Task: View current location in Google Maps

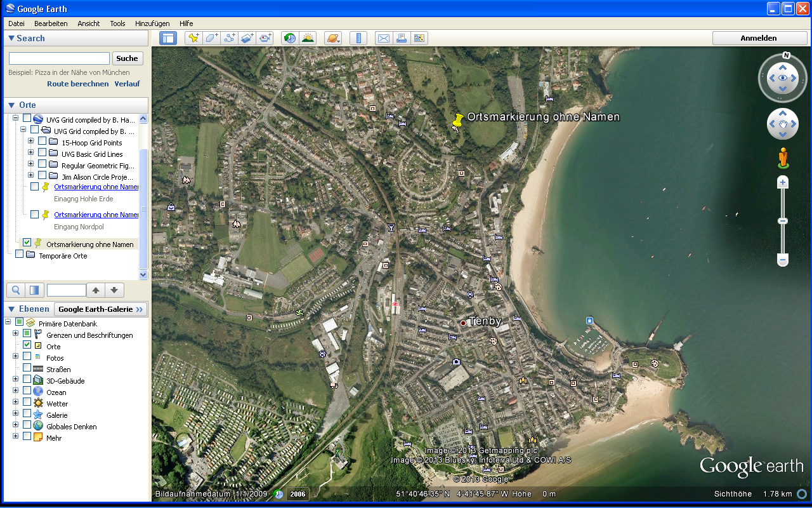Action: point(419,38)
